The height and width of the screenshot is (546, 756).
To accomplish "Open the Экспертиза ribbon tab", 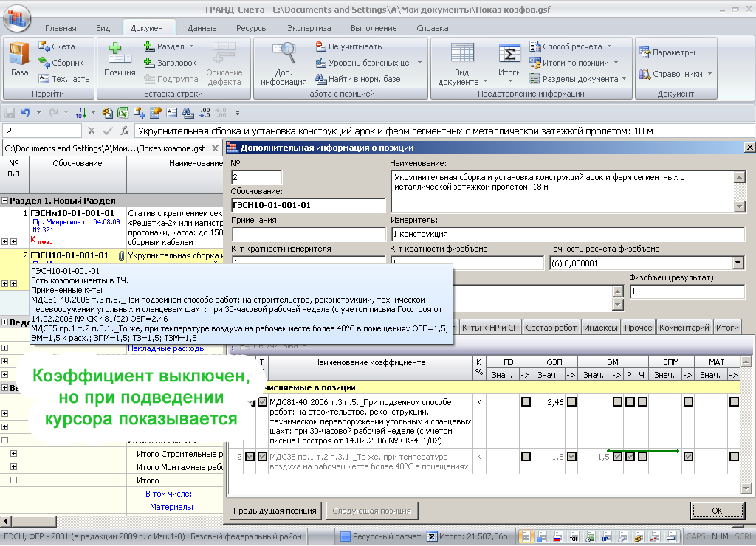I will 309,28.
